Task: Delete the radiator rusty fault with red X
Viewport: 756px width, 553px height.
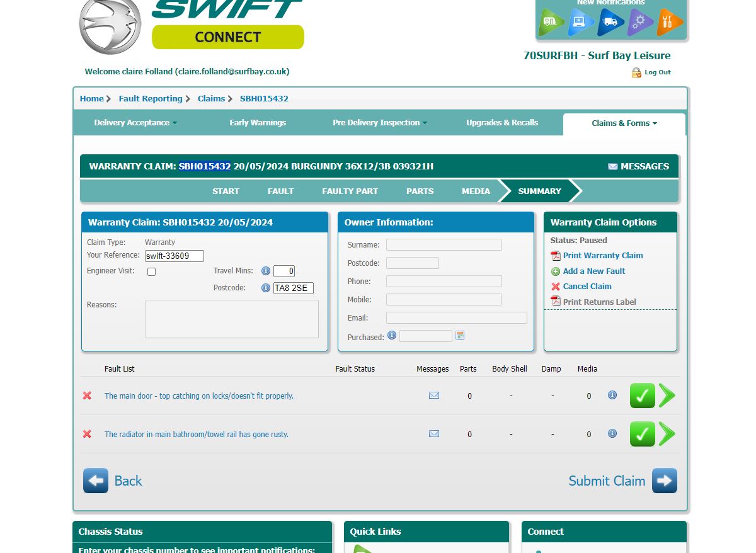Action: point(87,434)
